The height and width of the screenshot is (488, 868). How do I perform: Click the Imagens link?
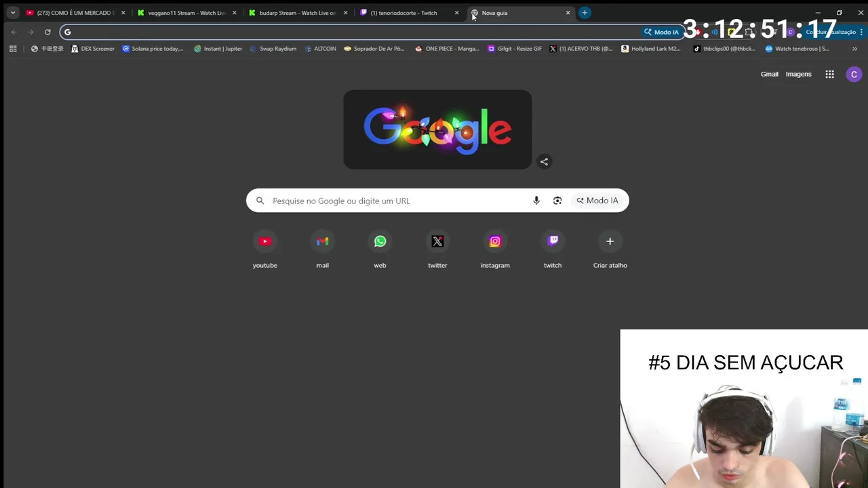pos(798,75)
